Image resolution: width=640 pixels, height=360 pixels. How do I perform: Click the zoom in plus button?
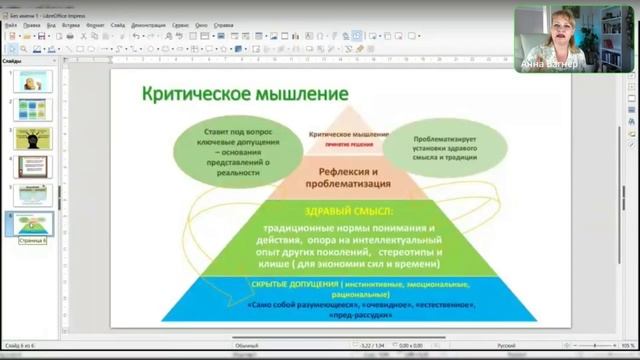pos(615,346)
